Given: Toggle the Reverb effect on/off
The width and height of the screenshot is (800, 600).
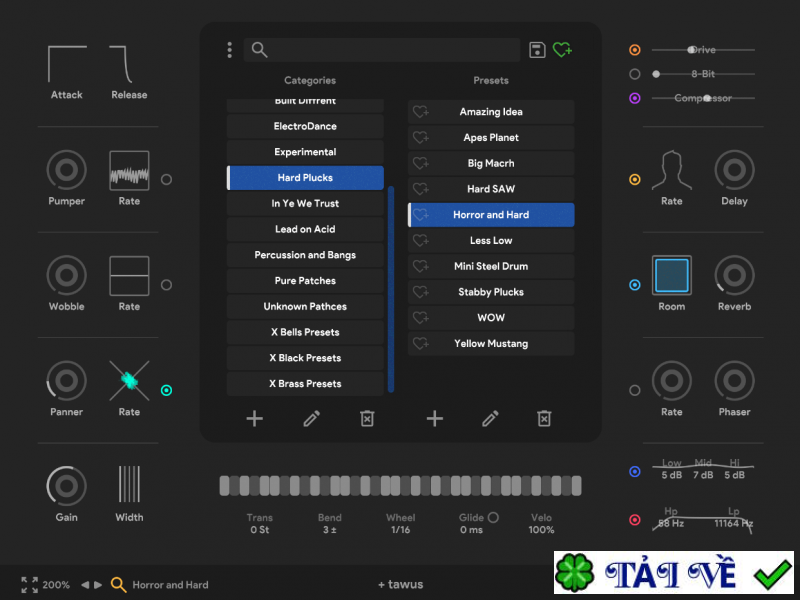Looking at the screenshot, I should [635, 285].
